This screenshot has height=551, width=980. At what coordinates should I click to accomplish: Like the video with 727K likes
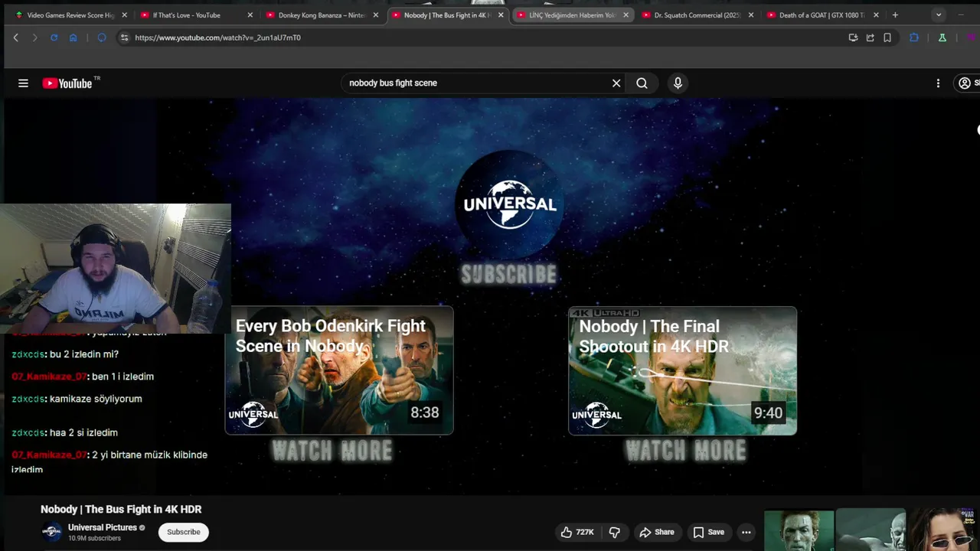tap(577, 532)
